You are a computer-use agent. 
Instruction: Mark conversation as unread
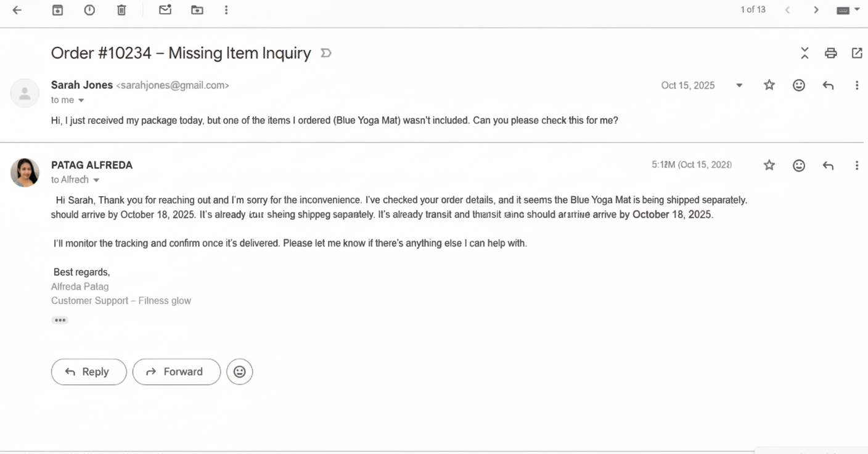[165, 10]
